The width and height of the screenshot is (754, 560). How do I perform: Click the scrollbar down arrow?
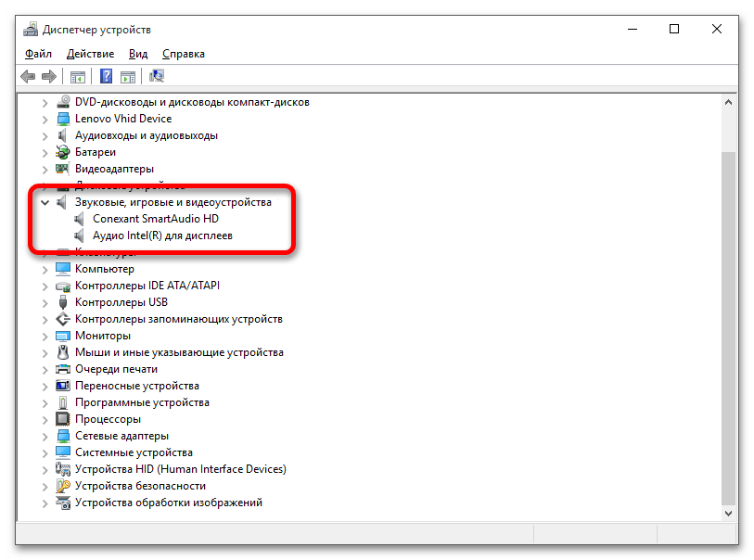[729, 514]
